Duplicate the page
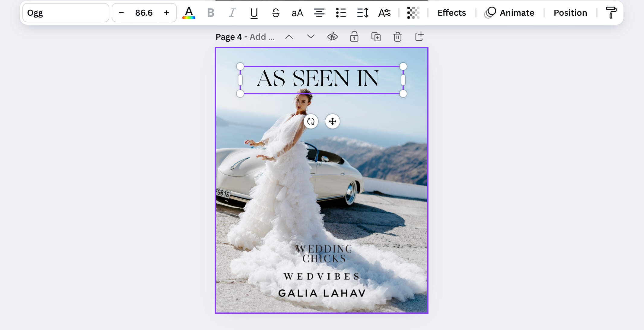 tap(376, 37)
